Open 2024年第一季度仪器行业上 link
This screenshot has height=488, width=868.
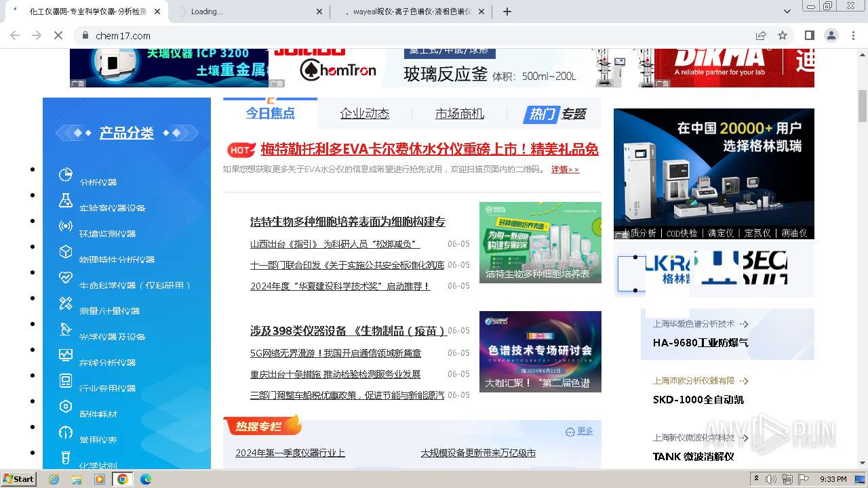pyautogui.click(x=290, y=453)
